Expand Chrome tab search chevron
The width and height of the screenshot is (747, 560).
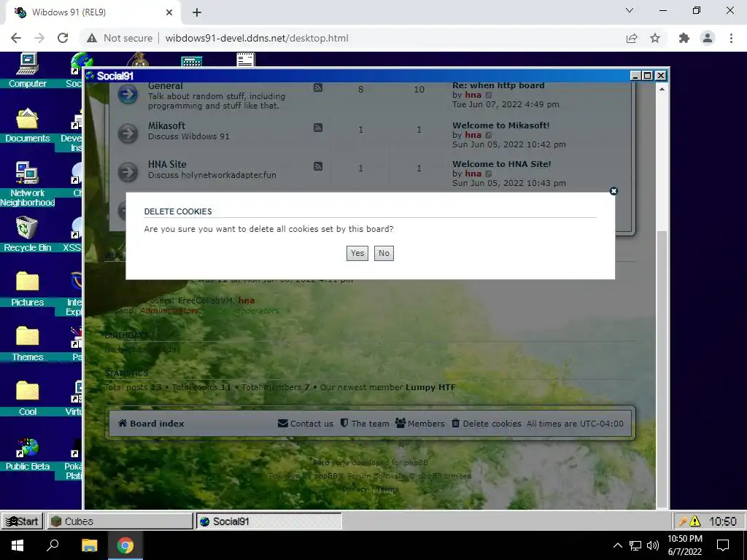tap(630, 10)
